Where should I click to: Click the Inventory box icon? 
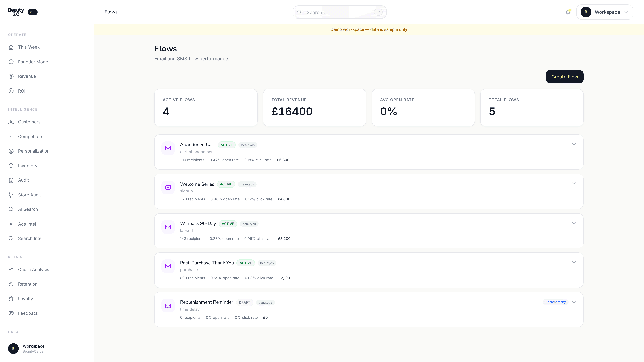point(11,166)
